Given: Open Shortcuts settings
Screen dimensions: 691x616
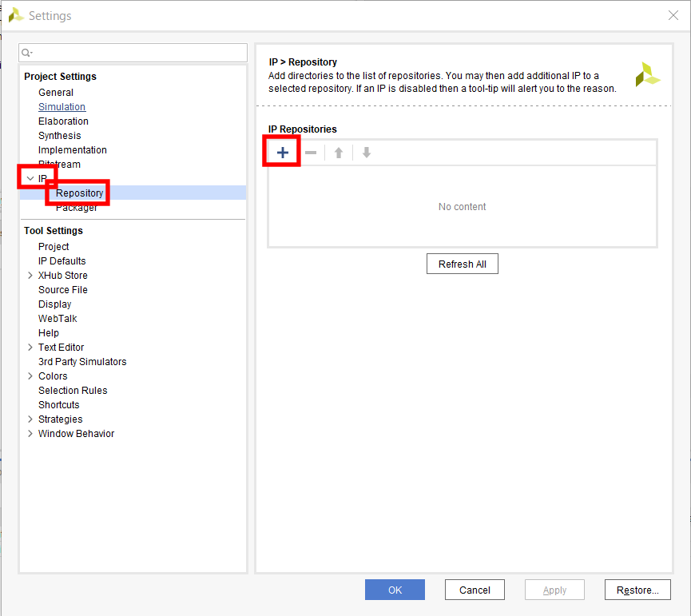Looking at the screenshot, I should pos(58,405).
